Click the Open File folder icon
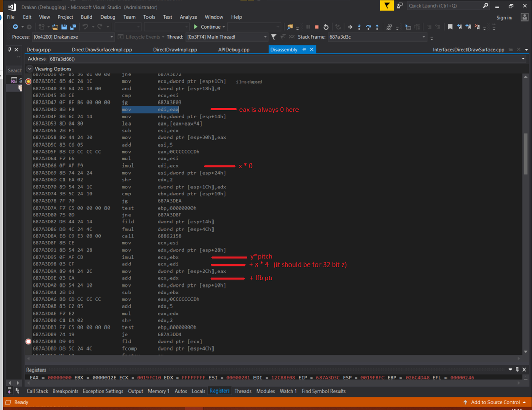The height and width of the screenshot is (410, 532). (x=55, y=27)
